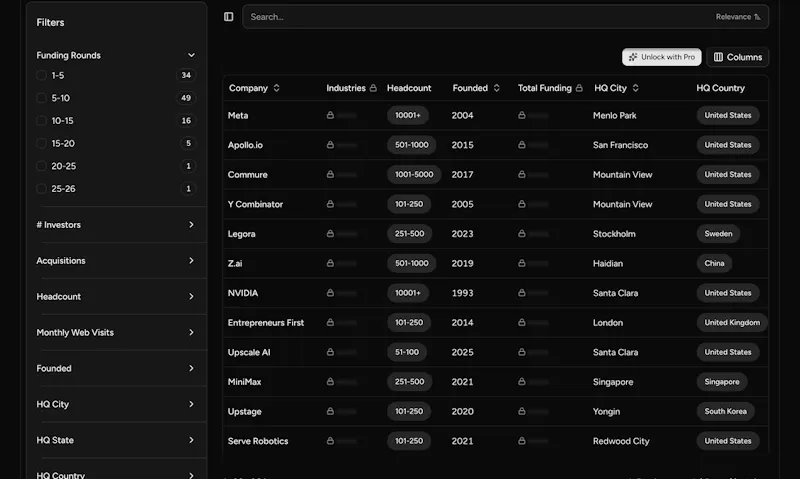Image resolution: width=800 pixels, height=479 pixels.
Task: Click Total Funding lock in Commure row
Action: pyautogui.click(x=521, y=174)
